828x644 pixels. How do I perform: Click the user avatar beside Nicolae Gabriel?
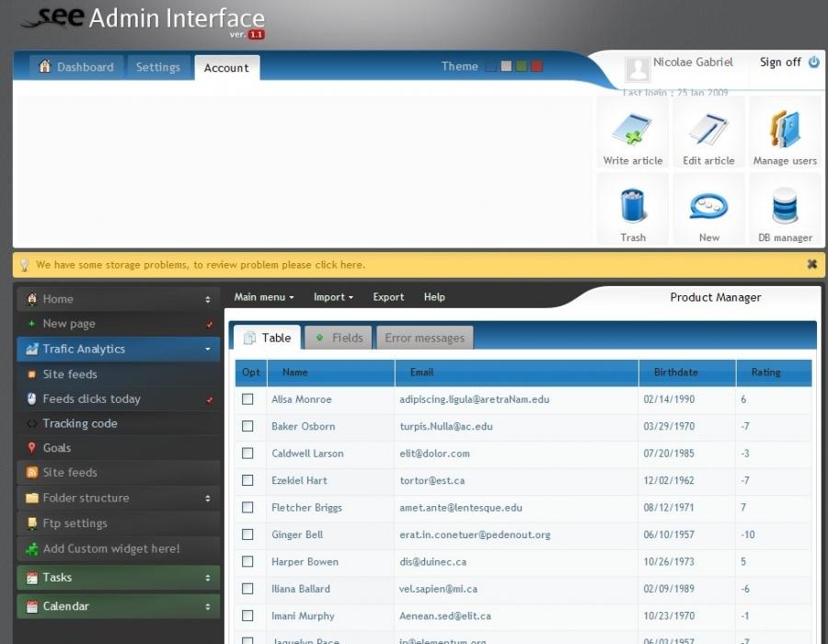(638, 69)
